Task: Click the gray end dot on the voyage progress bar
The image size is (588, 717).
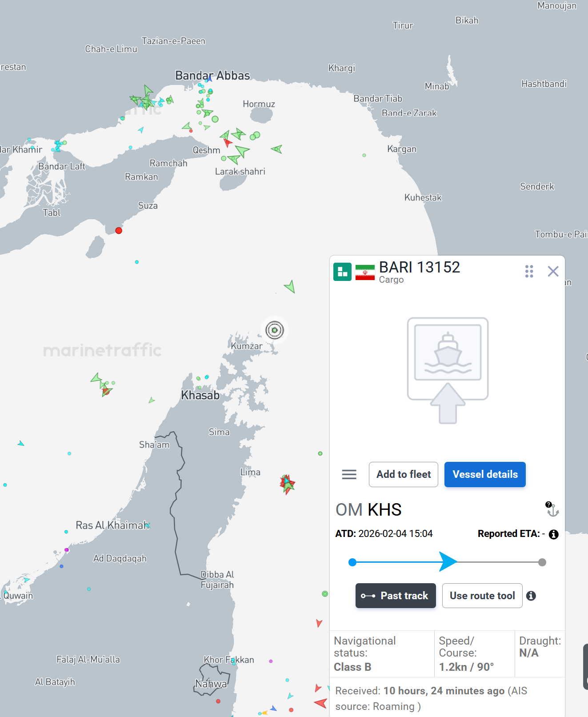Action: tap(542, 562)
